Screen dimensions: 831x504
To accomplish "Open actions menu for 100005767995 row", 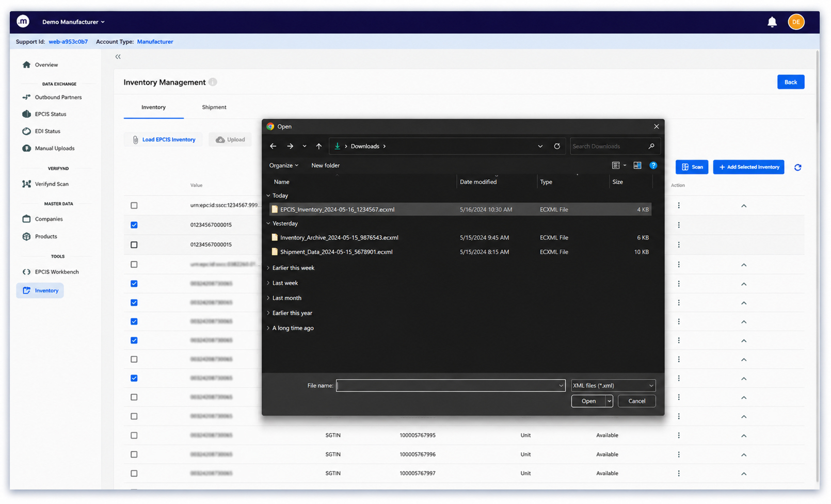I will [679, 435].
